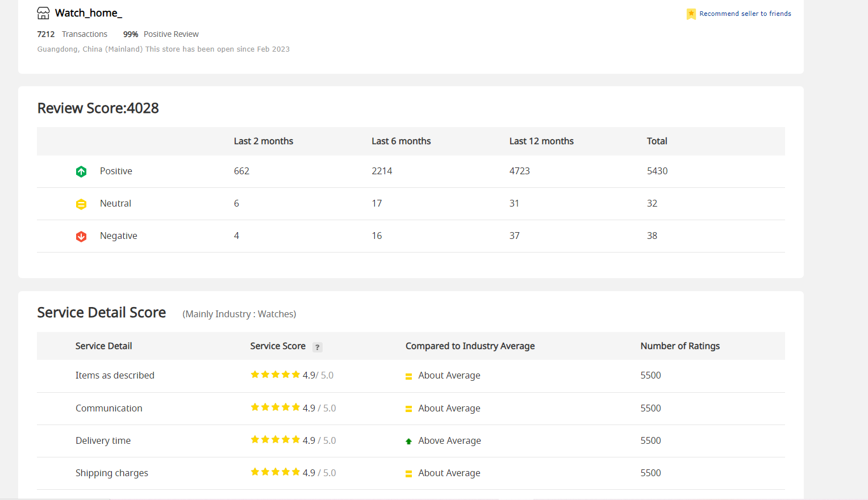Open the Service Score help question mark
This screenshot has width=868, height=500.
click(x=318, y=347)
